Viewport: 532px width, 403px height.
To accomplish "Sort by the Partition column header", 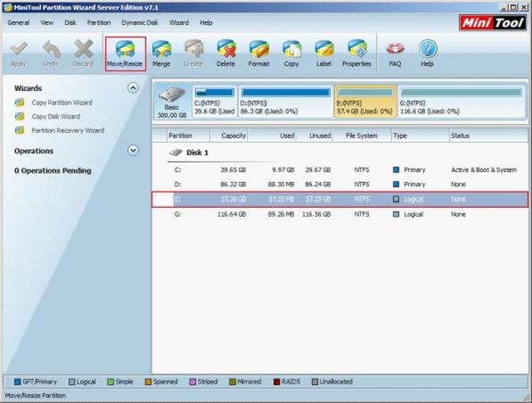I will [x=188, y=136].
